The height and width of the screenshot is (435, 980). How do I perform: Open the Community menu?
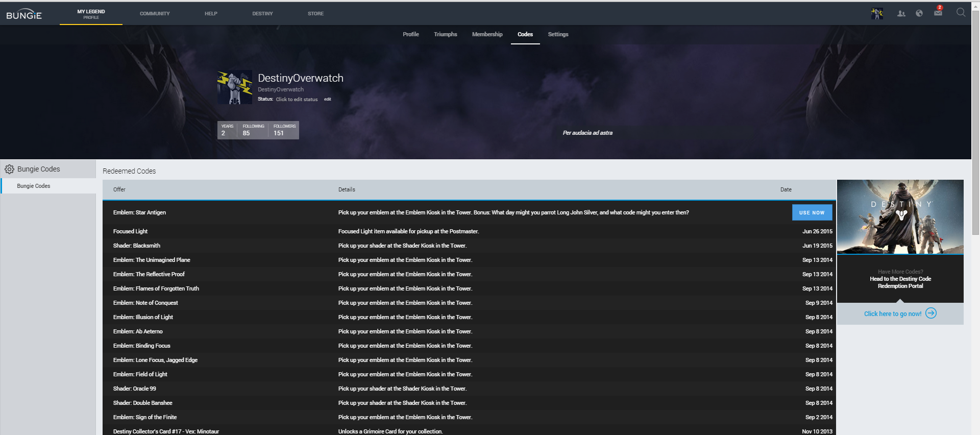[x=155, y=14]
